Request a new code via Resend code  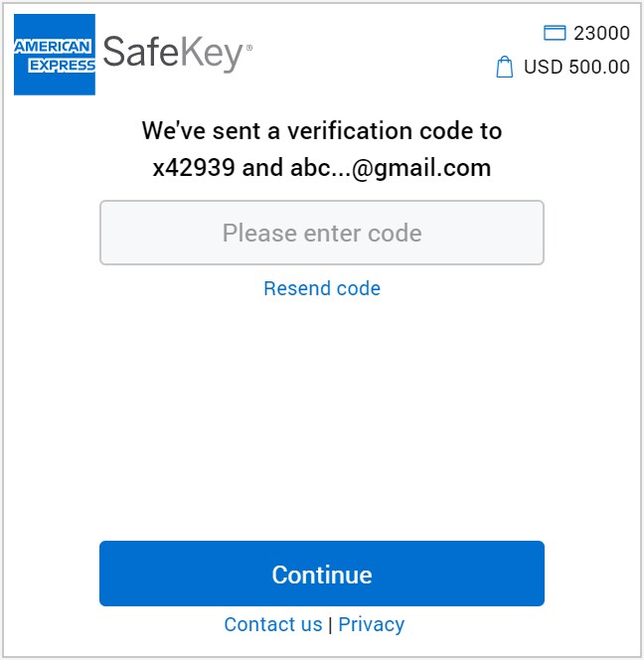coord(322,288)
